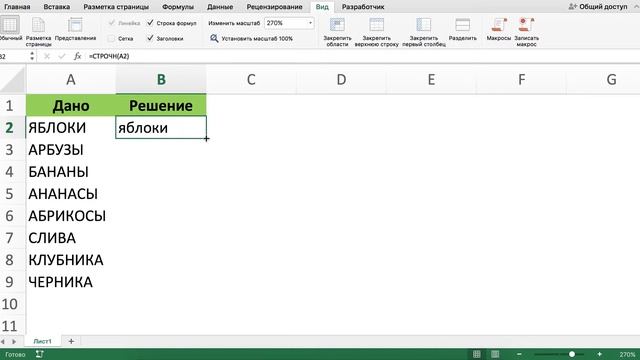The height and width of the screenshot is (360, 640).
Task: Add a new sheet with the plus button
Action: (x=71, y=341)
